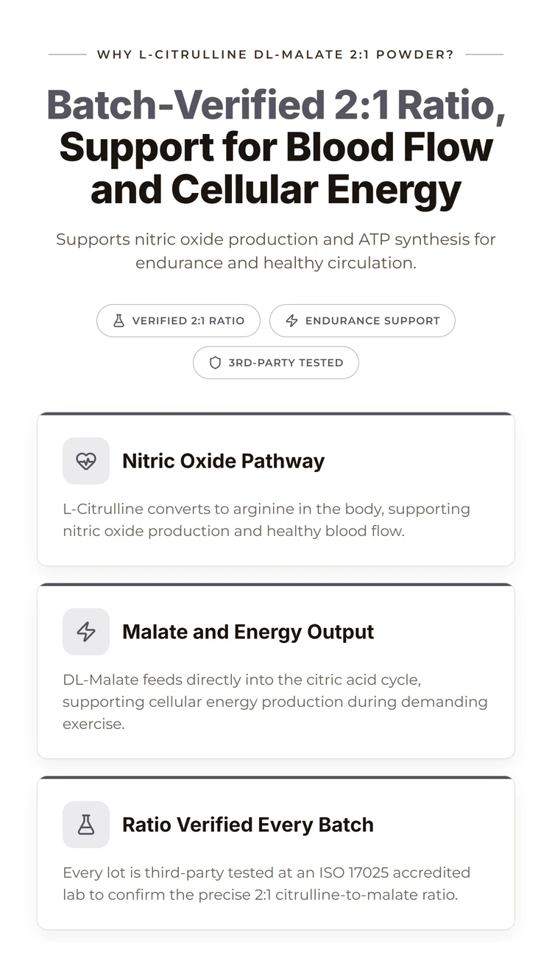Click the lab flask card icon

[x=86, y=825]
